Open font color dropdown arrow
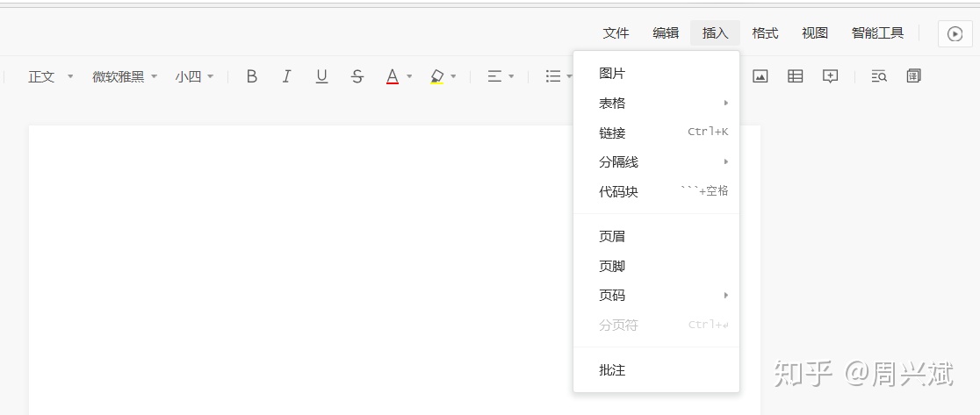 pyautogui.click(x=409, y=76)
